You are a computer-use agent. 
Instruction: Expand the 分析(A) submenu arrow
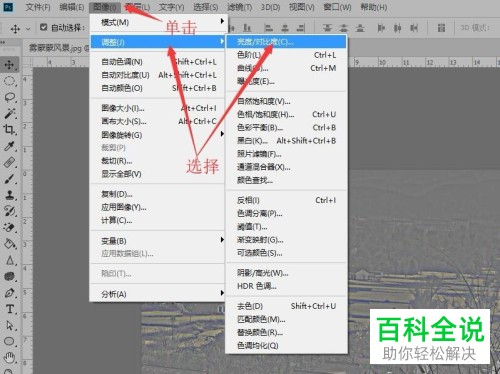(x=222, y=293)
